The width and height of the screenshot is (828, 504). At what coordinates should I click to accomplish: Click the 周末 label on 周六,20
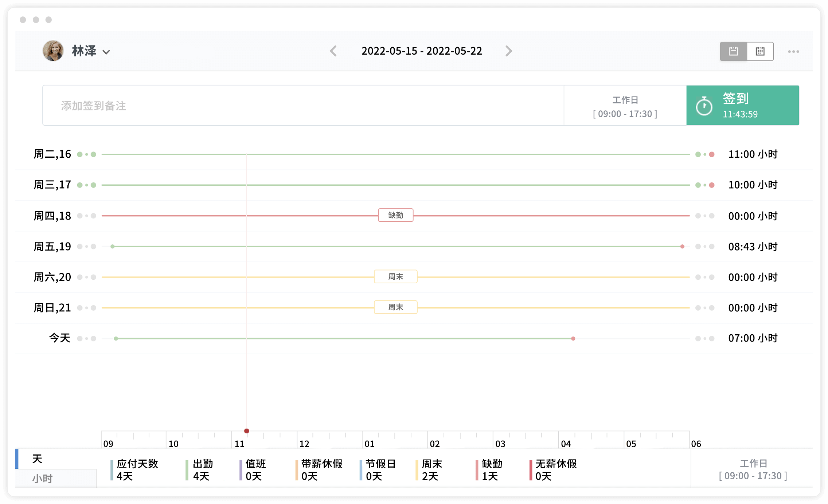395,277
